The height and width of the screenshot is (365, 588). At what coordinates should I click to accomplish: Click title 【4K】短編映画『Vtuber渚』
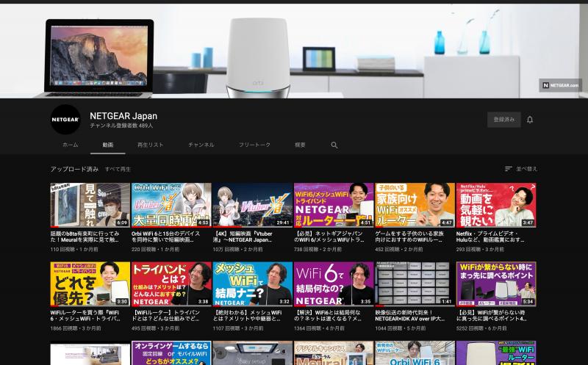[243, 236]
